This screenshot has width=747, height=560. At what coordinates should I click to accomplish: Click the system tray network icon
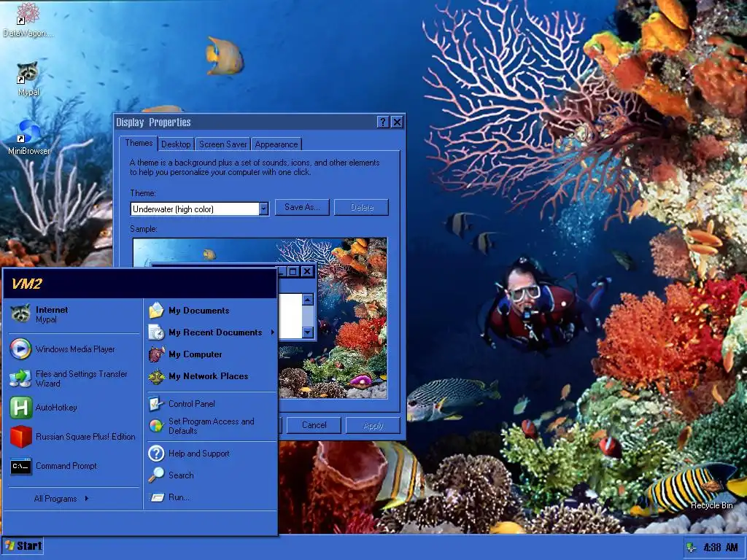point(691,548)
